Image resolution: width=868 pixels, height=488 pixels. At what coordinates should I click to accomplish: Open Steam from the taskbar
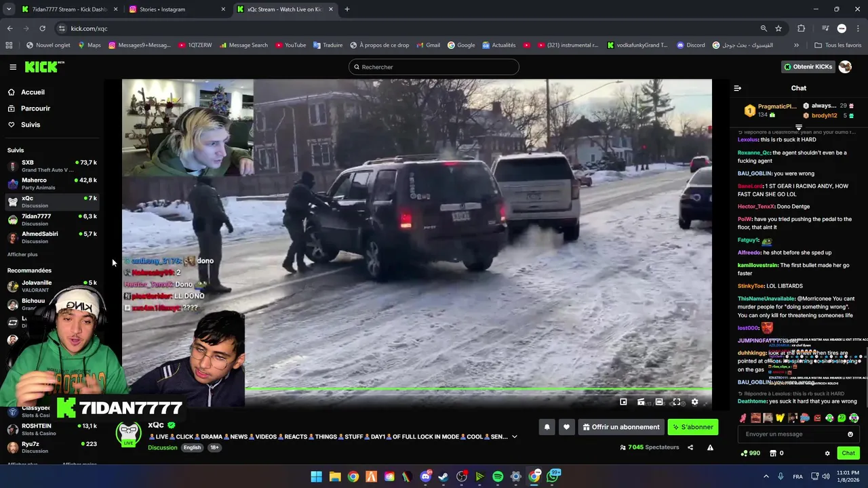tap(443, 476)
